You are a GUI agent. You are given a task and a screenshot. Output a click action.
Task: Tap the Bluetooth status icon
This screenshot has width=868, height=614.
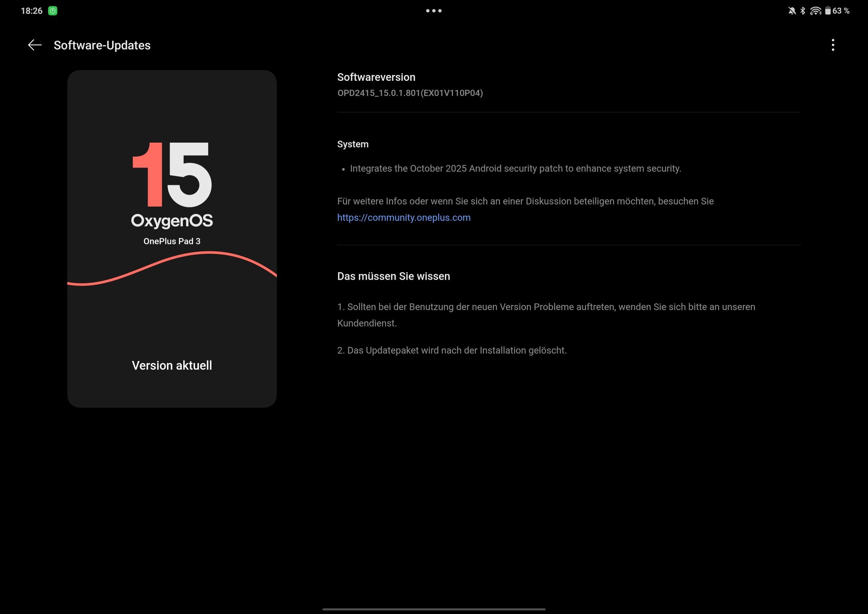click(803, 11)
